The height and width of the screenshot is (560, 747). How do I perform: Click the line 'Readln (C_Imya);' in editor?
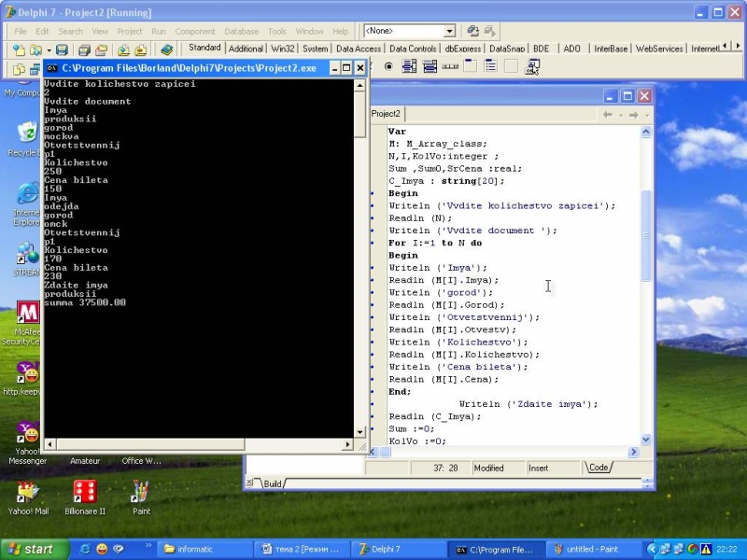435,416
